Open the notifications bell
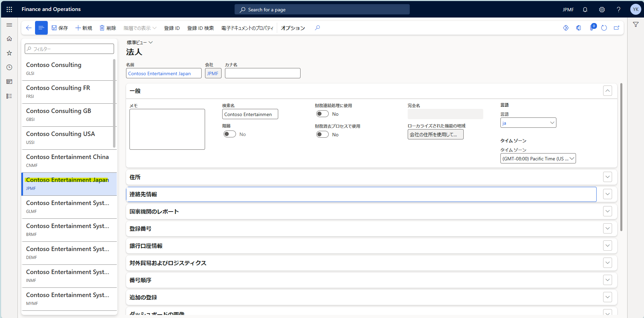This screenshot has height=318, width=644. point(585,10)
